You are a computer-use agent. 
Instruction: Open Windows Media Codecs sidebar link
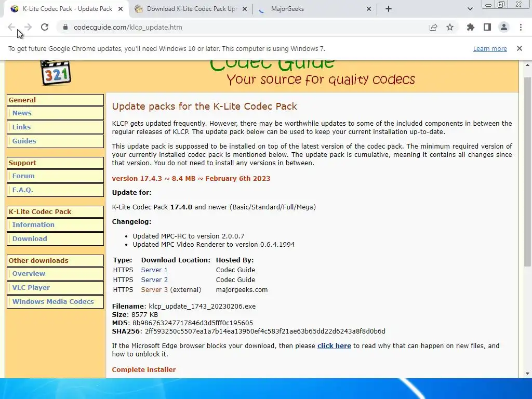(x=55, y=301)
